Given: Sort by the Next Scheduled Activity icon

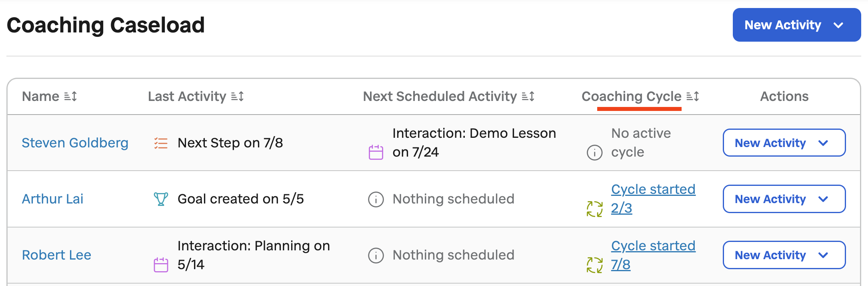Looking at the screenshot, I should (528, 97).
